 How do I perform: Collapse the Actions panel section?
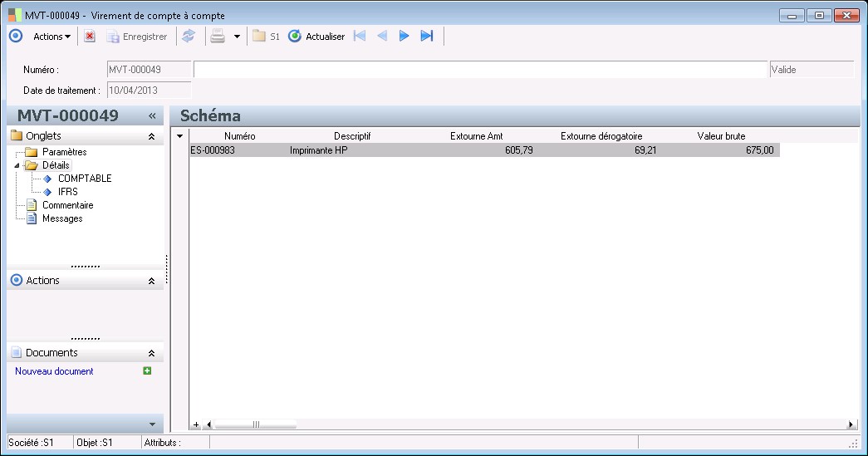[x=152, y=281]
